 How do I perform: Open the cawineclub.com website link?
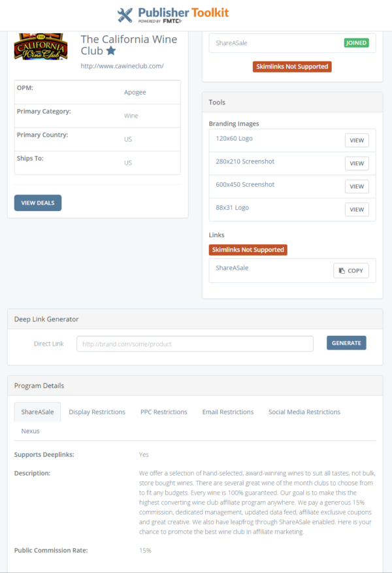point(122,66)
